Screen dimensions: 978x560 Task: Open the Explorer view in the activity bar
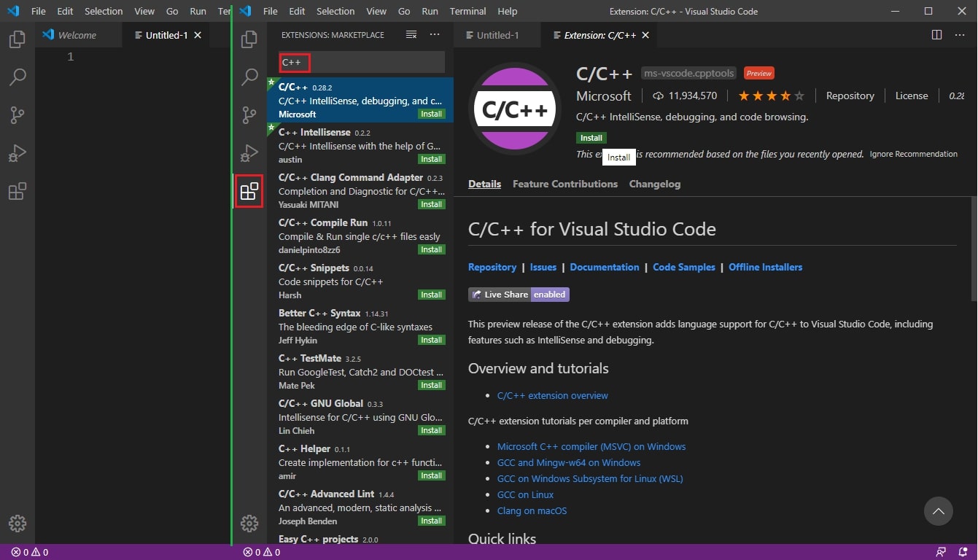click(249, 39)
